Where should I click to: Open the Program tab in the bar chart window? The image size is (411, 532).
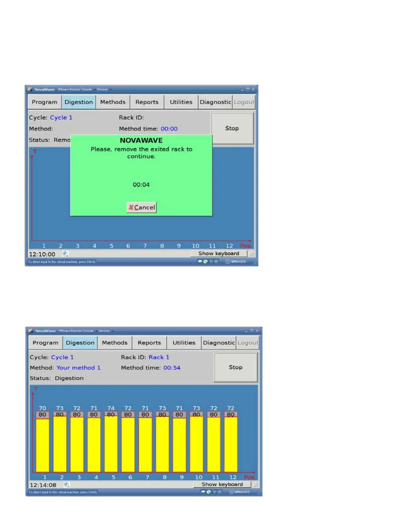45,343
